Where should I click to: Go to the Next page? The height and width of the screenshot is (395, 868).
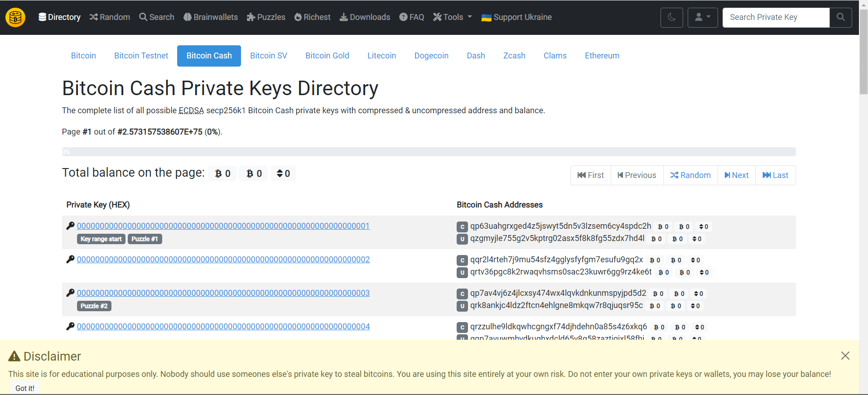pyautogui.click(x=737, y=175)
